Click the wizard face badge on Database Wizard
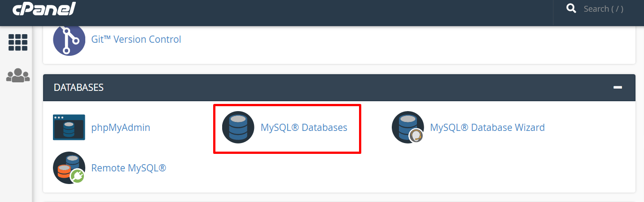Viewport: 644px width, 202px height. [416, 135]
